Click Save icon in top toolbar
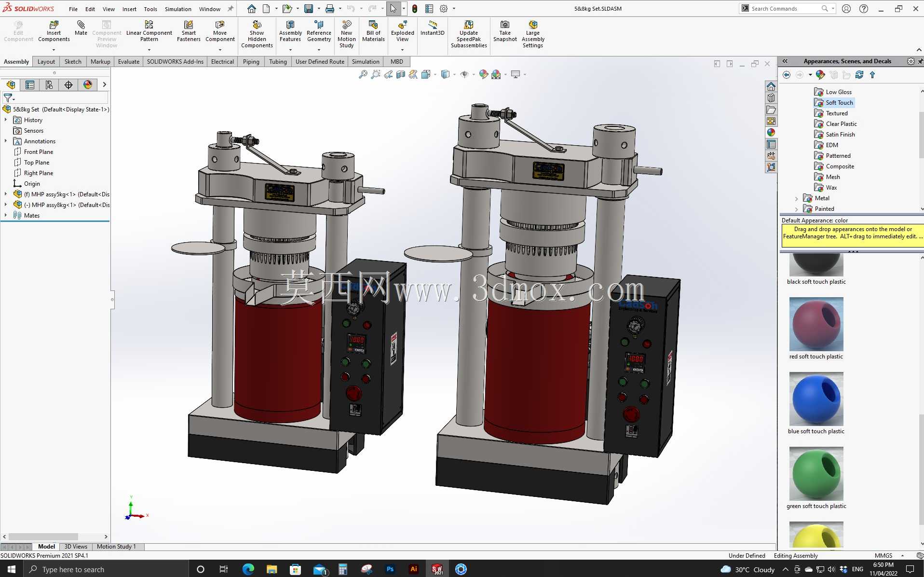Screen dimensions: 924x577 click(309, 9)
